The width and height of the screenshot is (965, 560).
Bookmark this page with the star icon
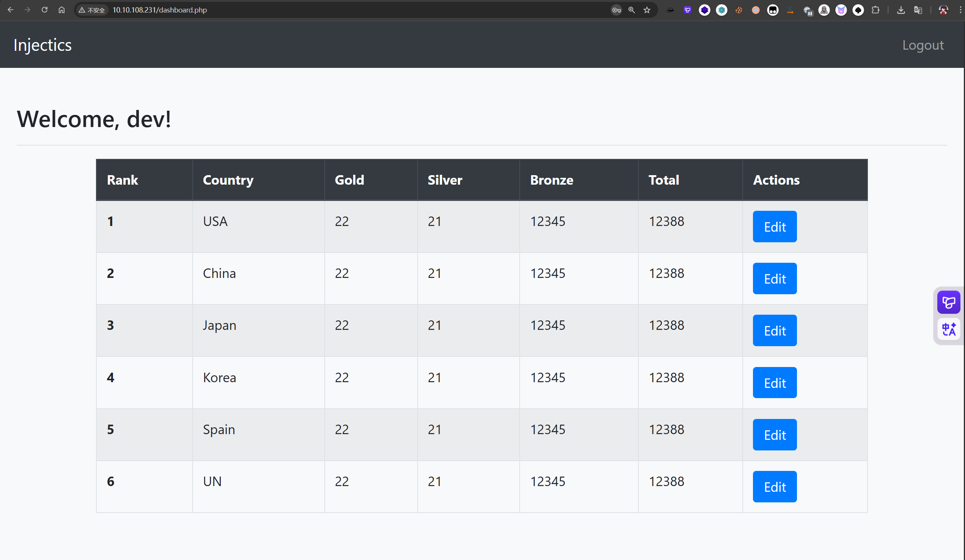click(x=647, y=10)
